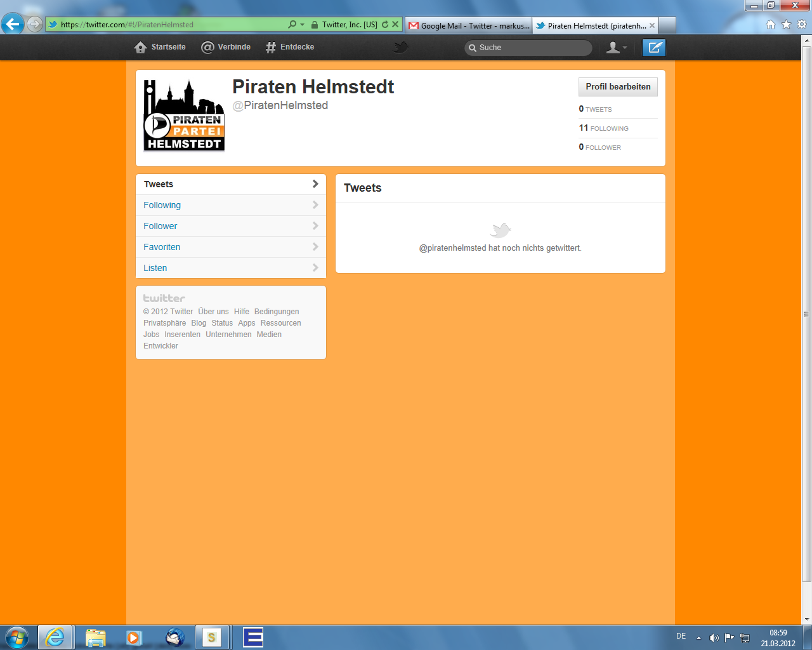The height and width of the screenshot is (650, 812).
Task: Click the Über uns footer link
Action: click(213, 312)
